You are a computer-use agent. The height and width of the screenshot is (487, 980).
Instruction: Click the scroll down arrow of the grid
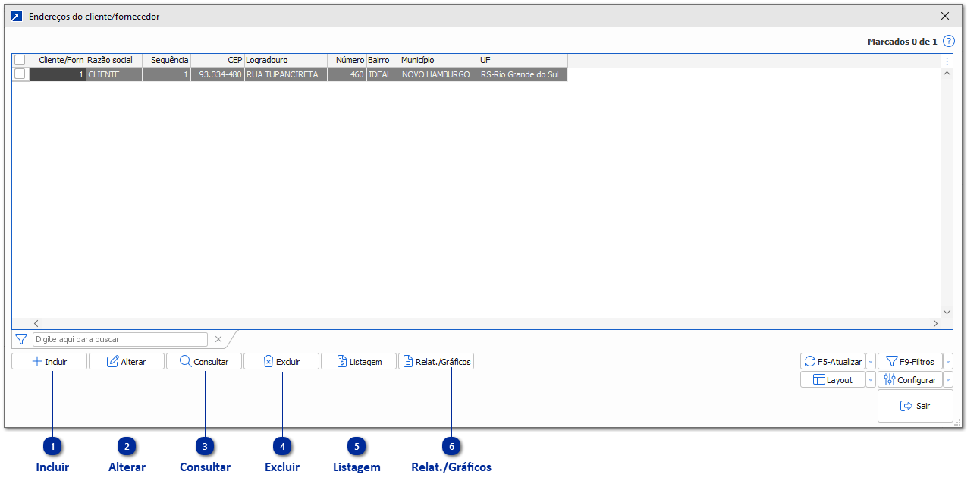947,312
